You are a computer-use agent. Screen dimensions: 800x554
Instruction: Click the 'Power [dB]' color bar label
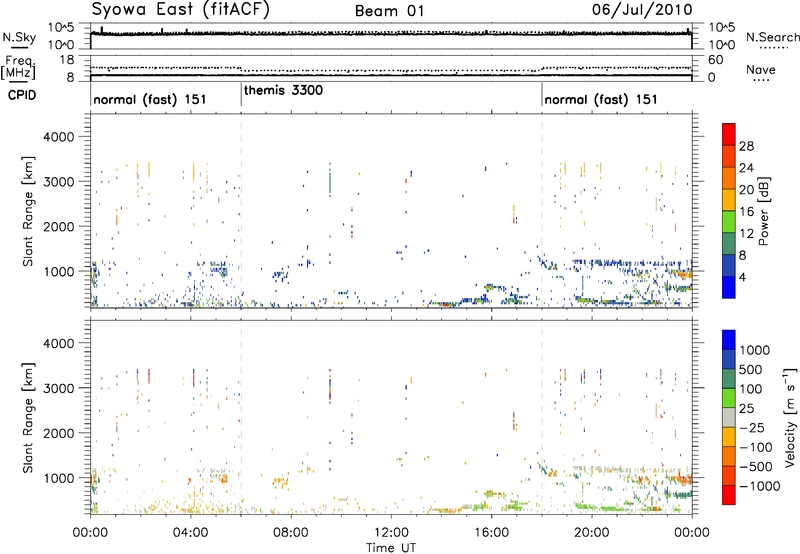[x=763, y=211]
